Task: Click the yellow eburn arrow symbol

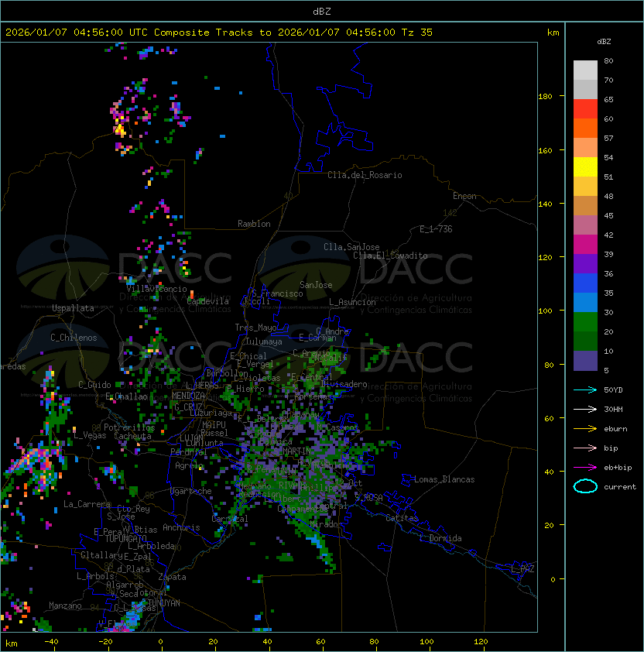Action: coord(585,429)
